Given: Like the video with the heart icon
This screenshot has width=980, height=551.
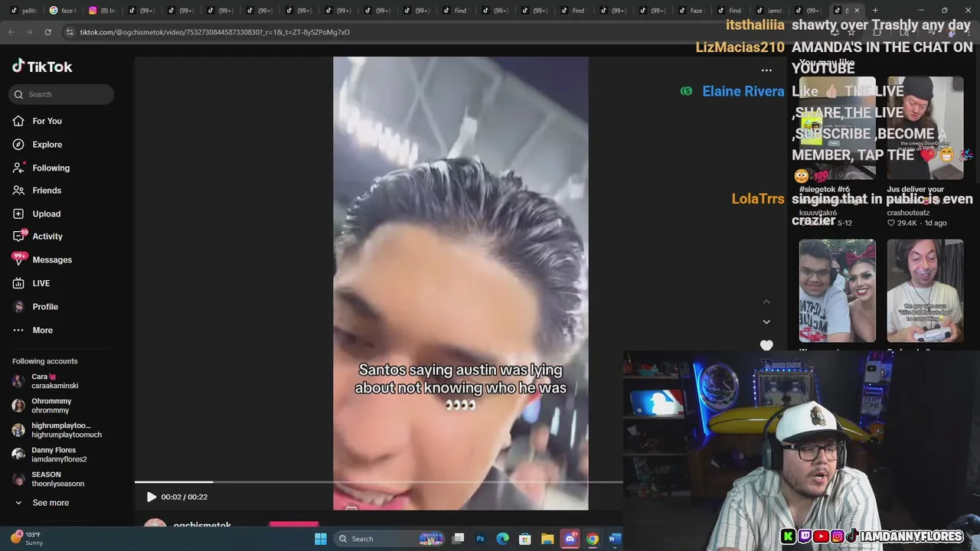Looking at the screenshot, I should pos(766,345).
